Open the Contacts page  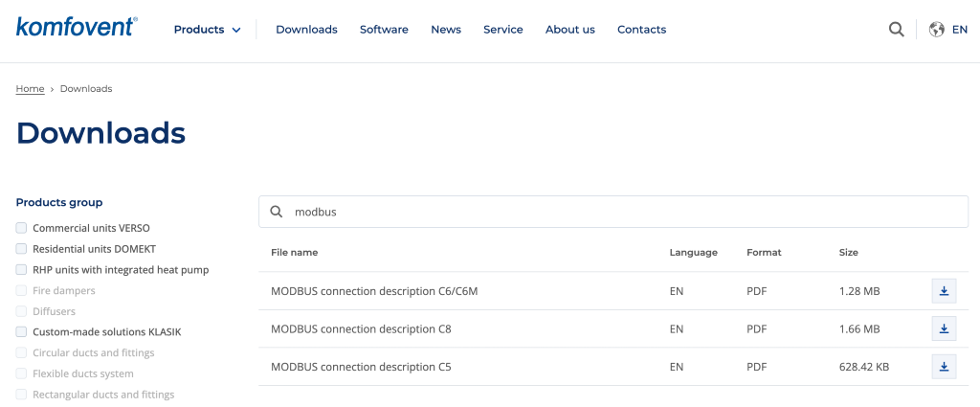click(641, 30)
